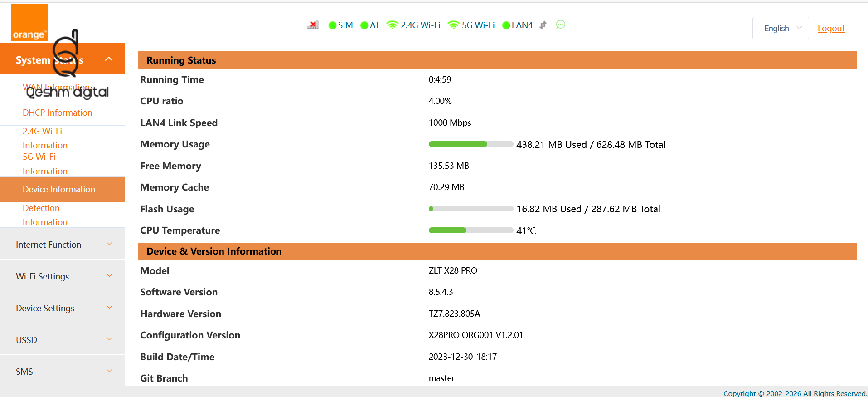Open DHCP Information page

pyautogui.click(x=63, y=113)
